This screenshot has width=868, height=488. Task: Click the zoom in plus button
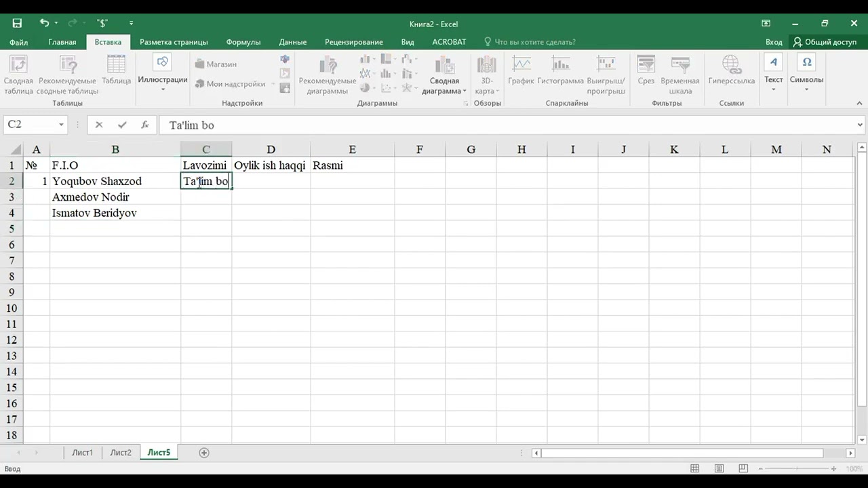pos(834,468)
